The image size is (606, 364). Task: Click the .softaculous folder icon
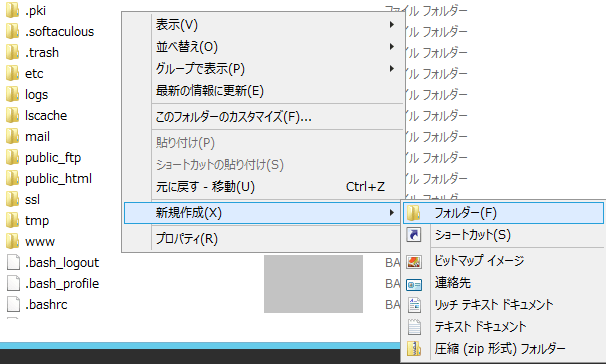click(12, 31)
